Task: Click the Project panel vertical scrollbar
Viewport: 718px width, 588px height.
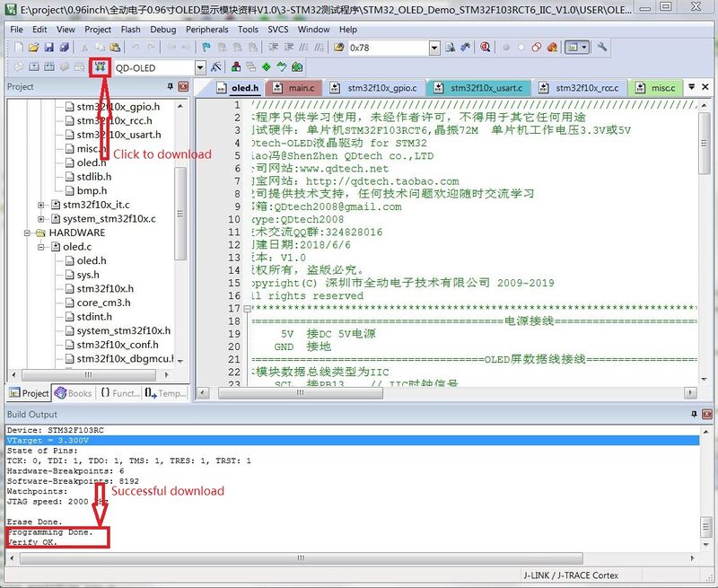Action: [x=180, y=233]
